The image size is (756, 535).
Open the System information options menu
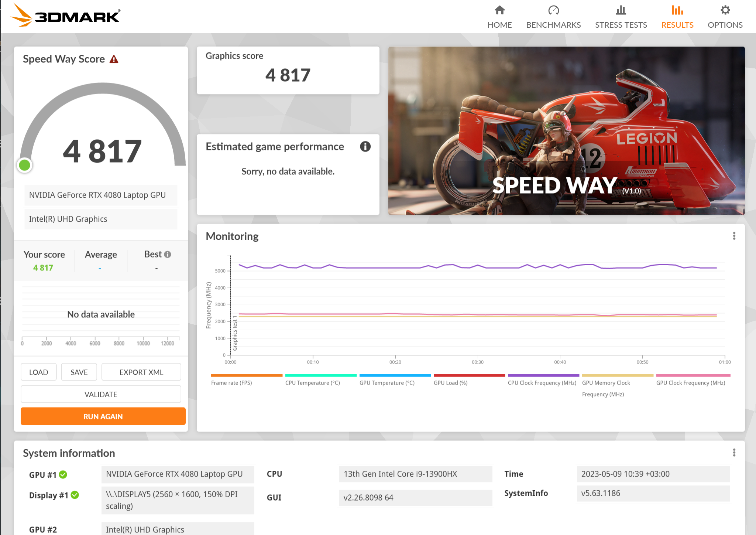pos(734,453)
